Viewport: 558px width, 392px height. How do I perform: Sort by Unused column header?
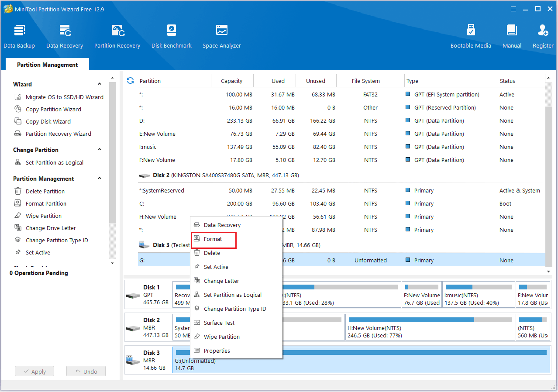point(316,81)
